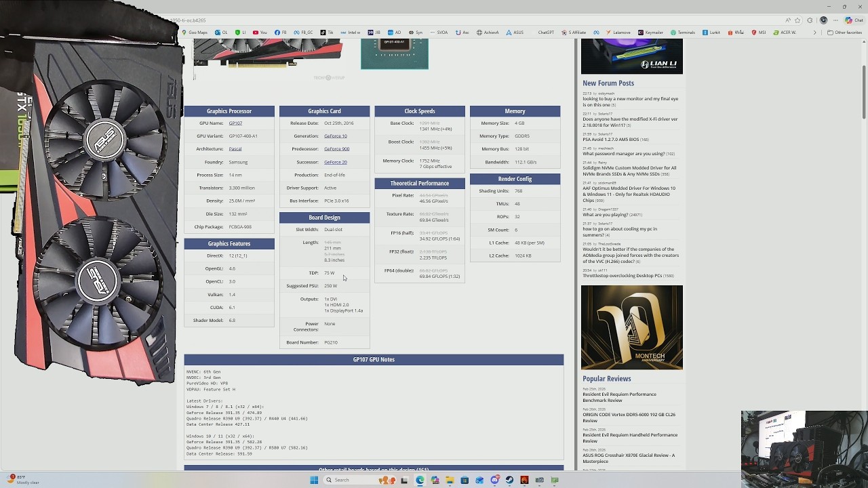Select the 'PG210' board number value

coord(331,342)
